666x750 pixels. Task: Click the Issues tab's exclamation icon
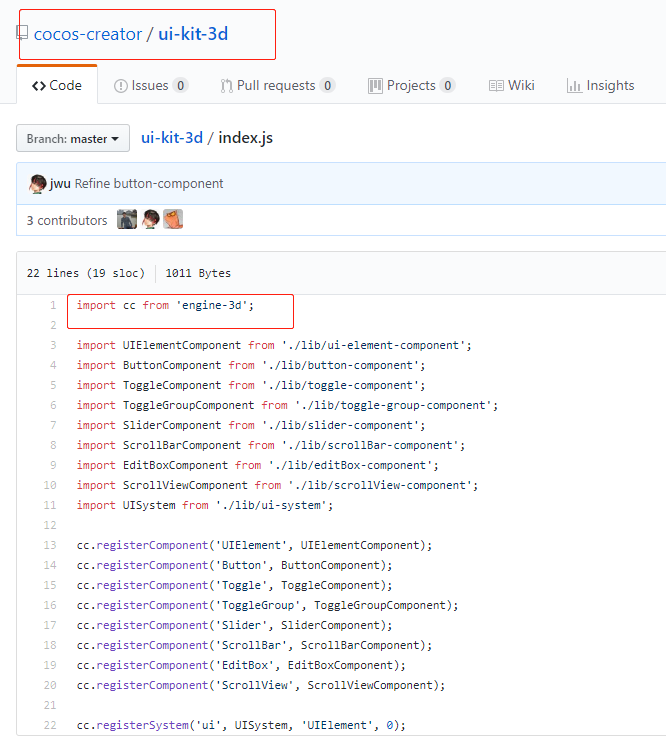tap(121, 86)
